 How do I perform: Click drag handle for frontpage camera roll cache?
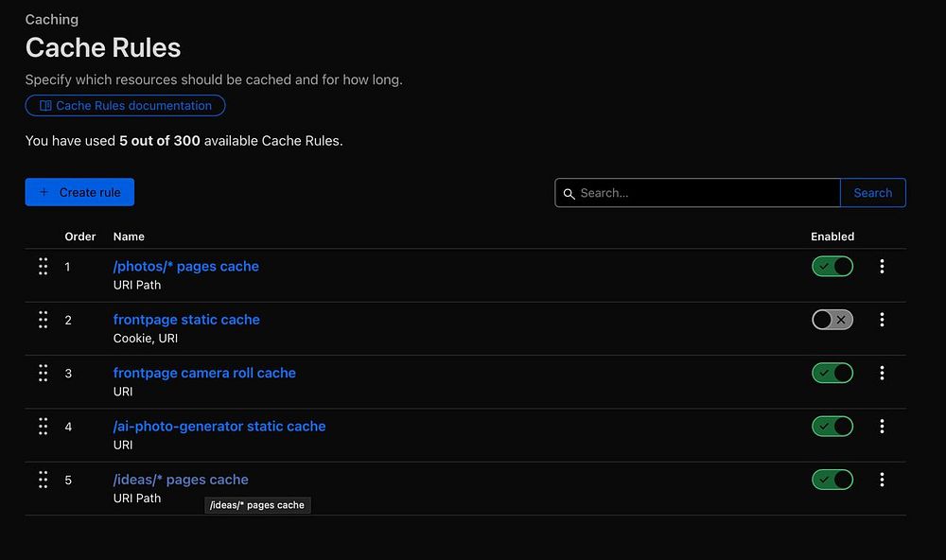click(43, 373)
